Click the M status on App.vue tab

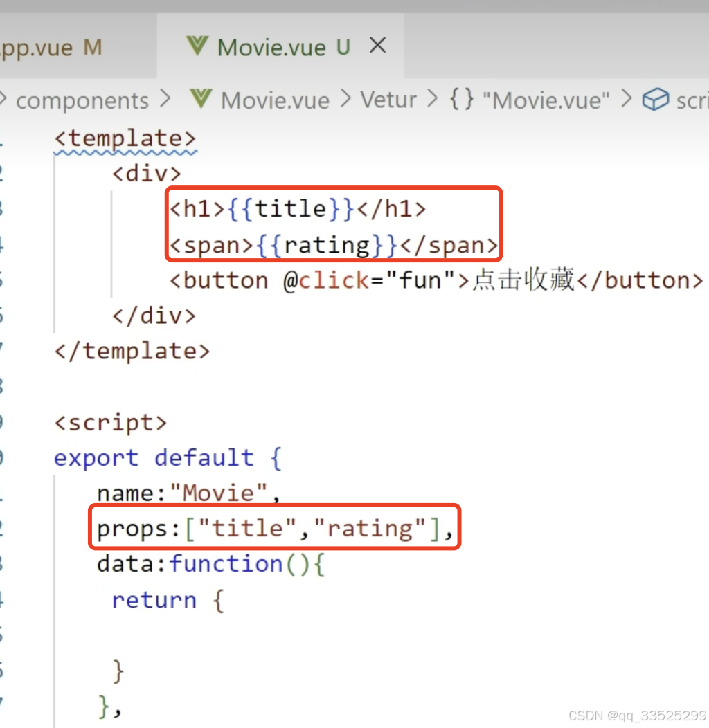tap(93, 47)
